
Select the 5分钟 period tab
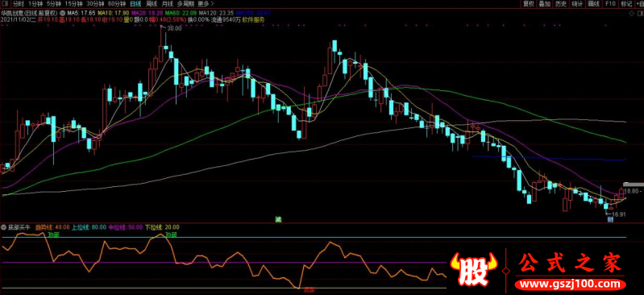pyautogui.click(x=53, y=4)
